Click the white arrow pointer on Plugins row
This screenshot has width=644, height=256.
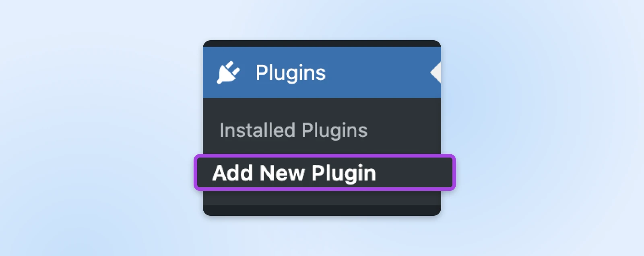click(436, 72)
